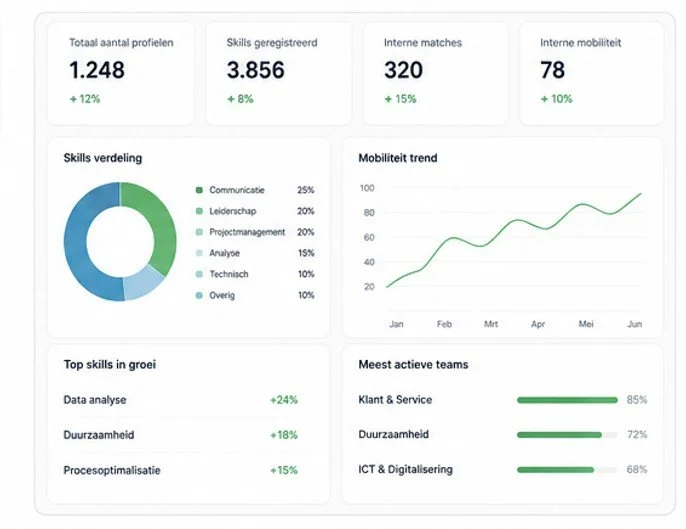Click the Klant & Service progress bar

[567, 400]
